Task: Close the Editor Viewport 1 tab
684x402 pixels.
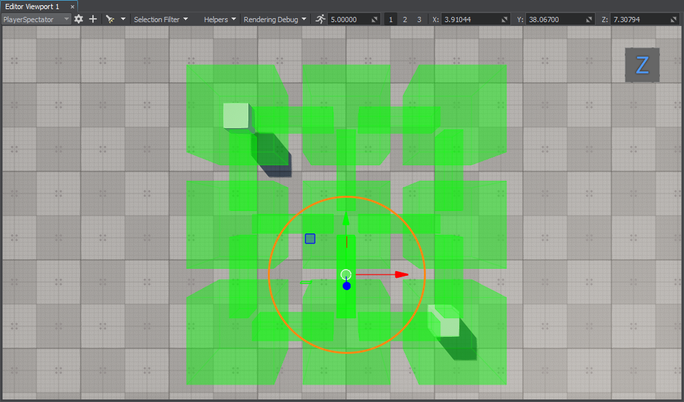Action: 72,7
